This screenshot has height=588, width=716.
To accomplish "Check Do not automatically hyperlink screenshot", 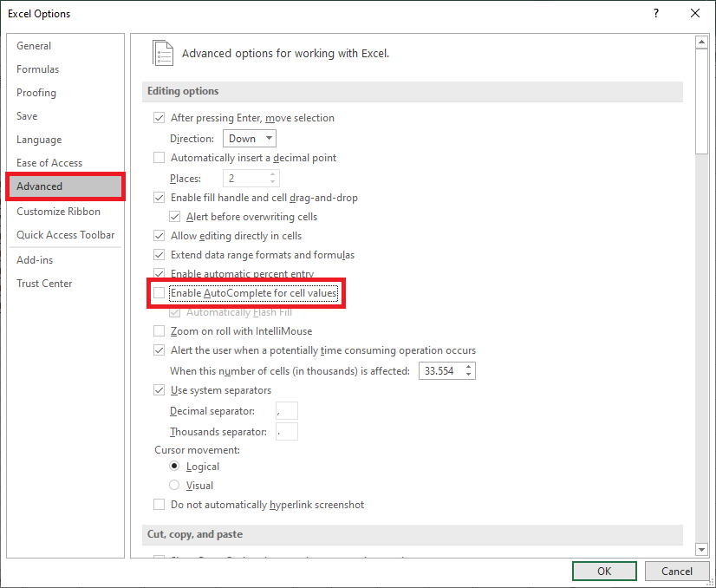I will [x=159, y=505].
